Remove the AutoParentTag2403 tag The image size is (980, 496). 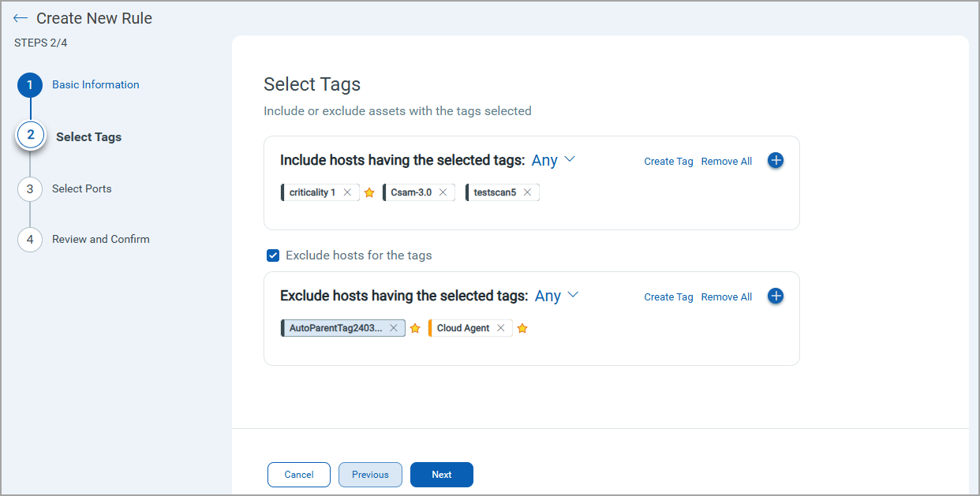click(394, 328)
